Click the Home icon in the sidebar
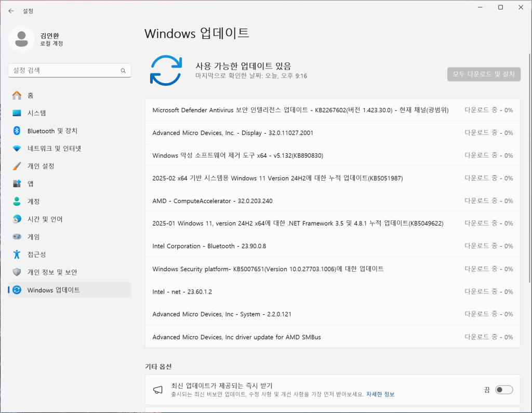The image size is (532, 413). pyautogui.click(x=17, y=96)
